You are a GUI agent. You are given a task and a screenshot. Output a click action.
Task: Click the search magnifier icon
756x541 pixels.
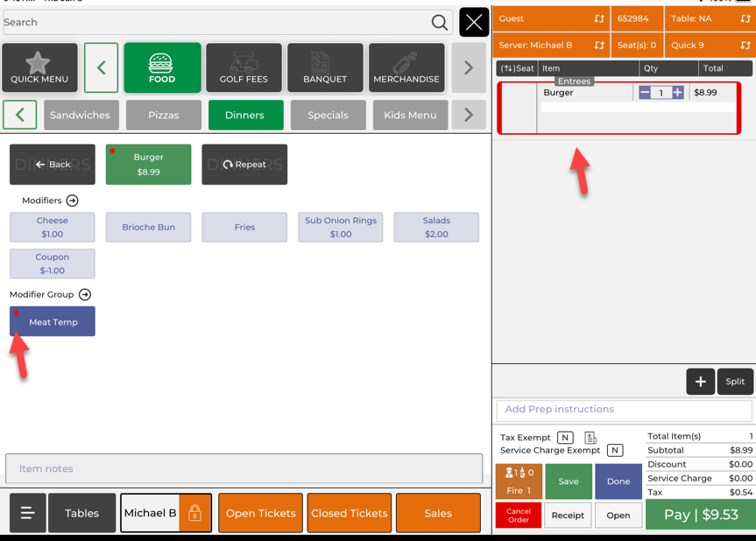(x=439, y=23)
